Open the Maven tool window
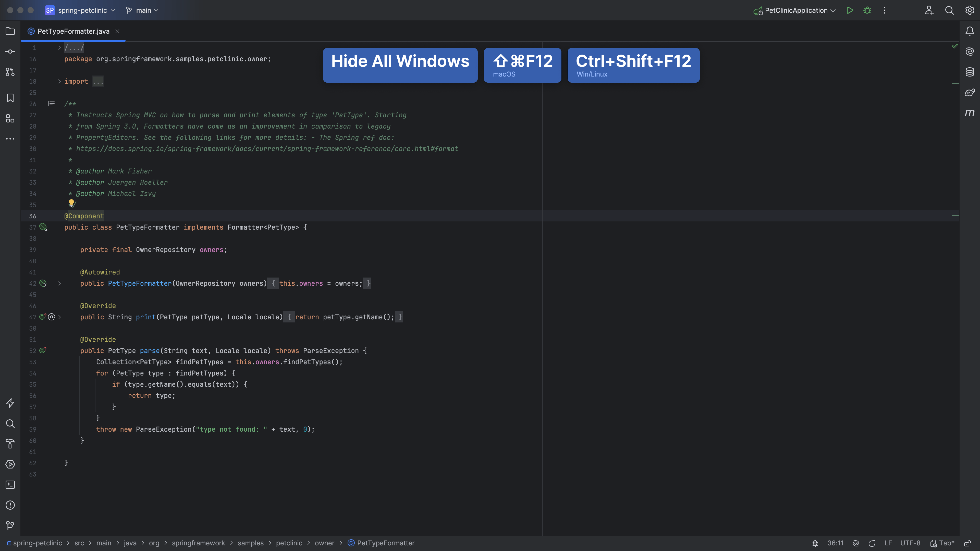This screenshot has height=551, width=980. (x=969, y=112)
